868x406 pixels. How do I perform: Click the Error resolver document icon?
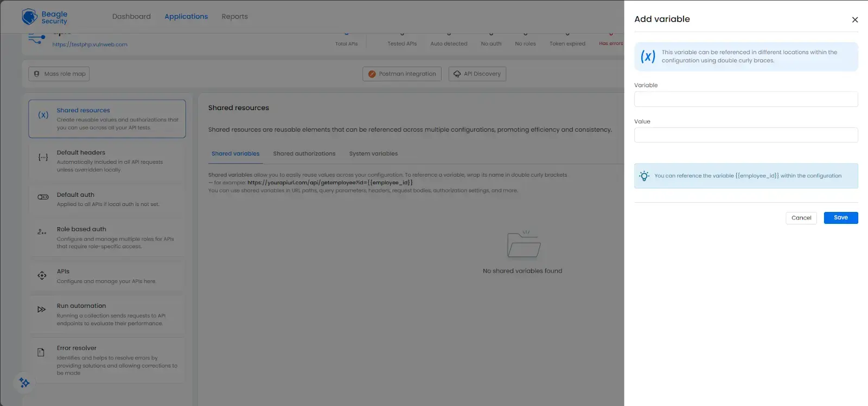[41, 352]
